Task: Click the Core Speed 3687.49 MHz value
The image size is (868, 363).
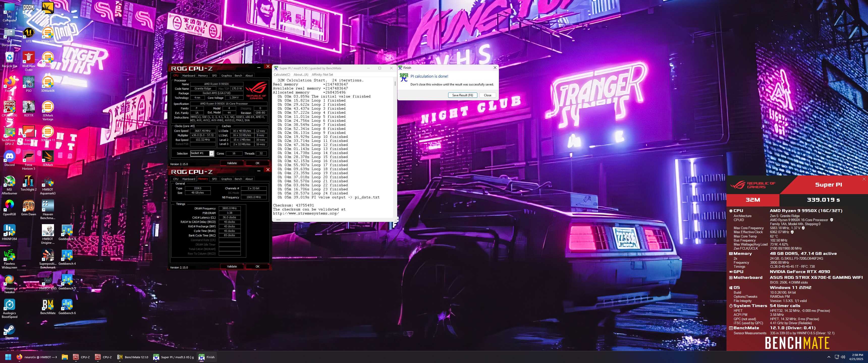Action: click(203, 131)
